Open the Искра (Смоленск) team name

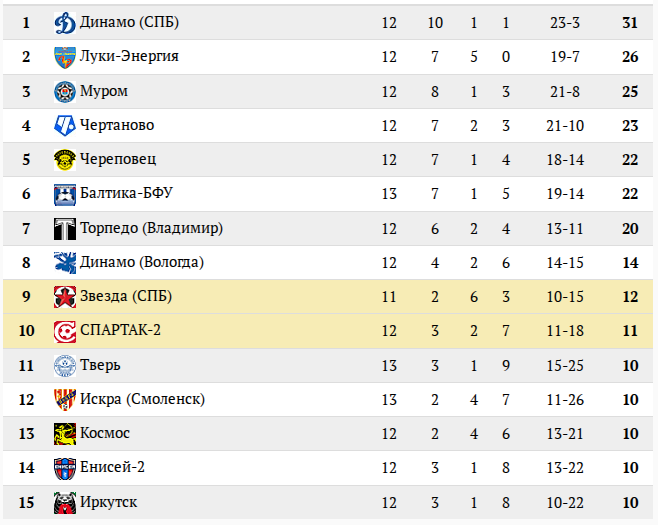click(142, 399)
